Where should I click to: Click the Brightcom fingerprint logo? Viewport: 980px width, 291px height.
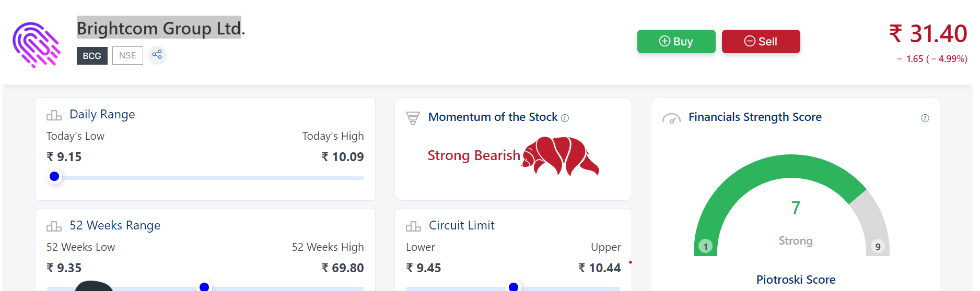point(37,45)
